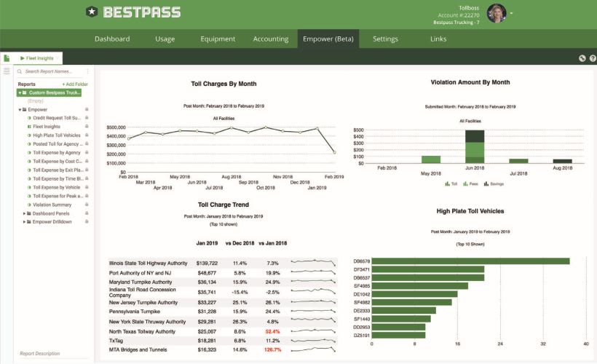Click lock icon on High Plate Toll Vehicles row
The image size is (597, 364).
point(87,135)
